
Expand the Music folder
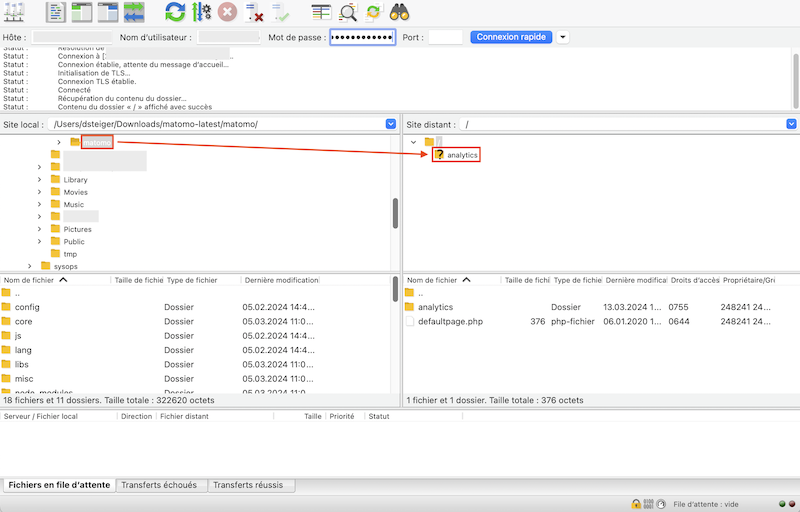click(39, 204)
